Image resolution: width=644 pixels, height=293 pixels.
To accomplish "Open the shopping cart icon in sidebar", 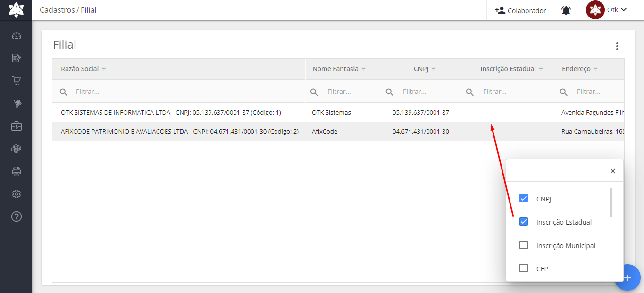I will pyautogui.click(x=17, y=81).
